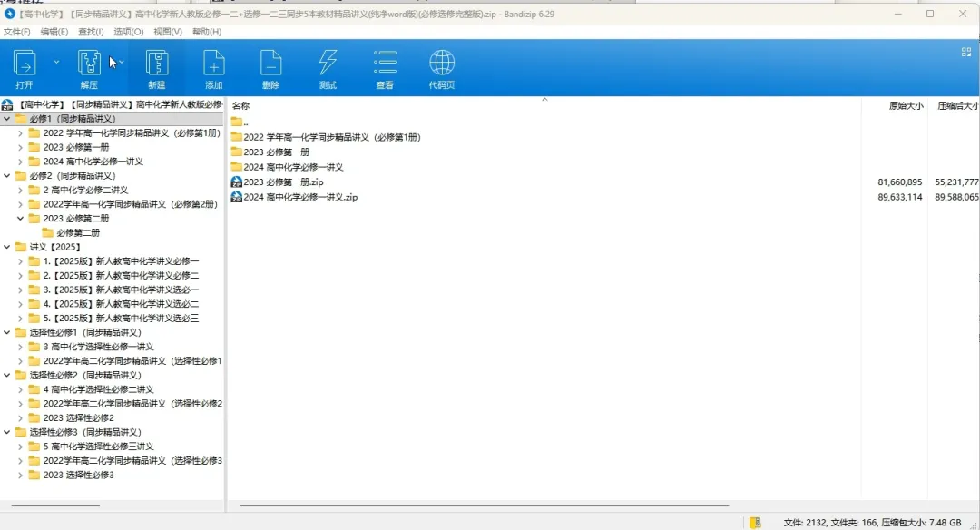The width and height of the screenshot is (980, 530).
Task: Select tree item 3.【2025版】新人教高中化学讲义选必一
Action: (114, 290)
